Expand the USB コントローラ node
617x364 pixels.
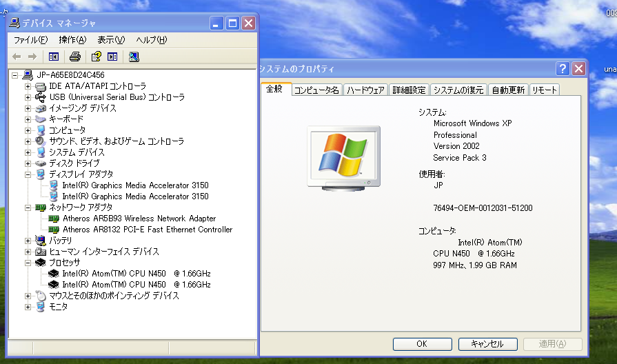[28, 97]
